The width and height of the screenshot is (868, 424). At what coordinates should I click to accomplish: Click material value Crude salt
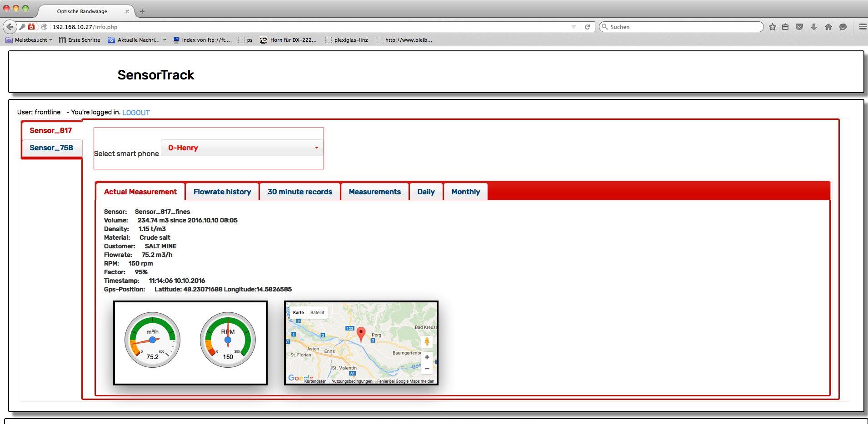[x=155, y=237]
